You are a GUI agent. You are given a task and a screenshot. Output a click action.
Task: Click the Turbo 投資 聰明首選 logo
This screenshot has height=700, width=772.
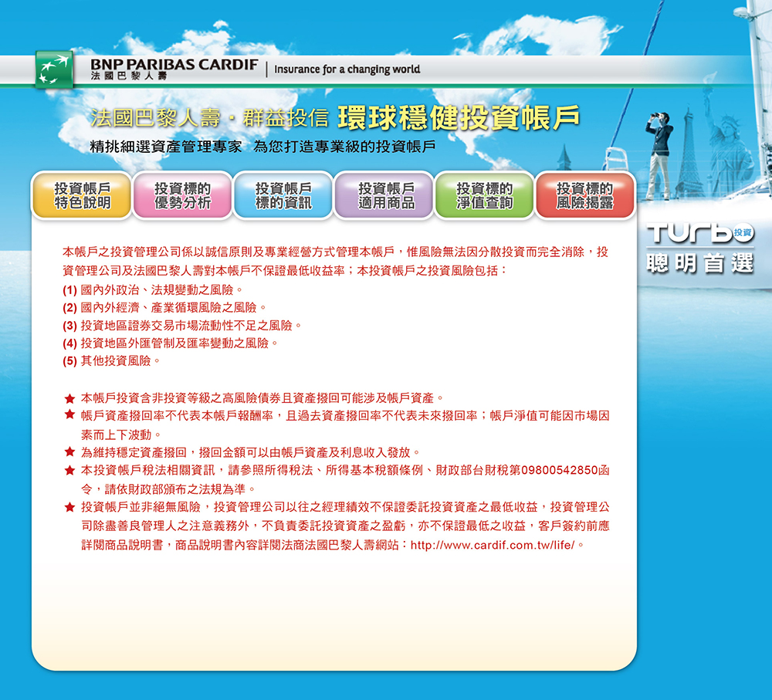click(x=699, y=248)
